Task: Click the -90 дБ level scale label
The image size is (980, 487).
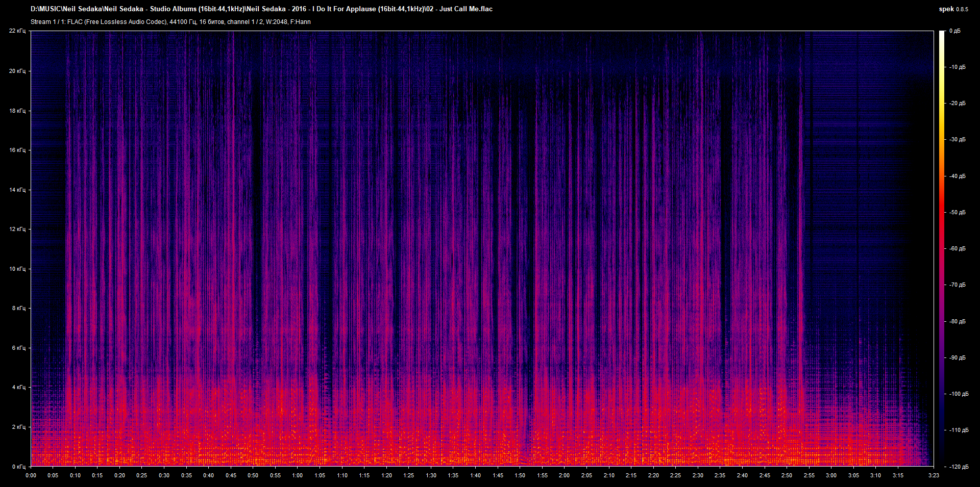Action: click(957, 357)
